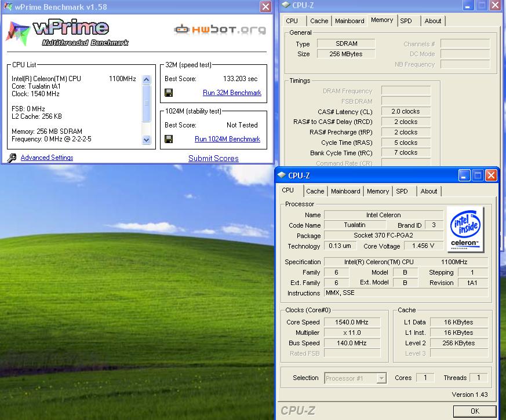Click the wPrime logo graphic

click(67, 33)
